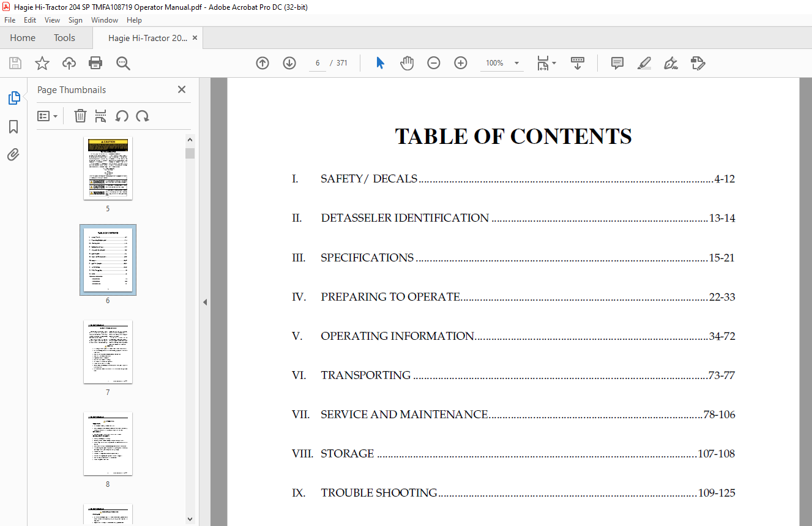Viewport: 812px width, 526px height.
Task: Open Page Thumbnails panel icon
Action: (x=13, y=97)
